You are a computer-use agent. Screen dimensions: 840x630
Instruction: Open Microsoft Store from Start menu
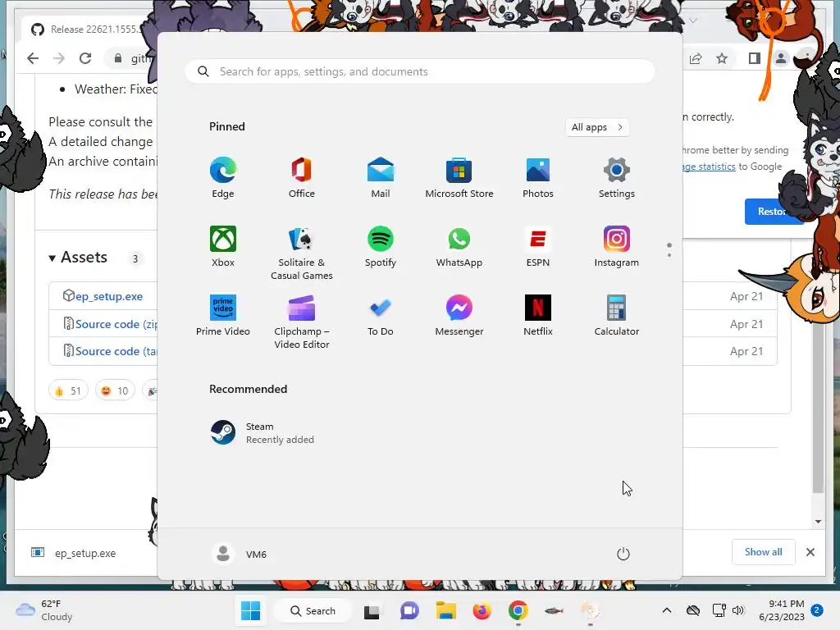[x=459, y=178]
